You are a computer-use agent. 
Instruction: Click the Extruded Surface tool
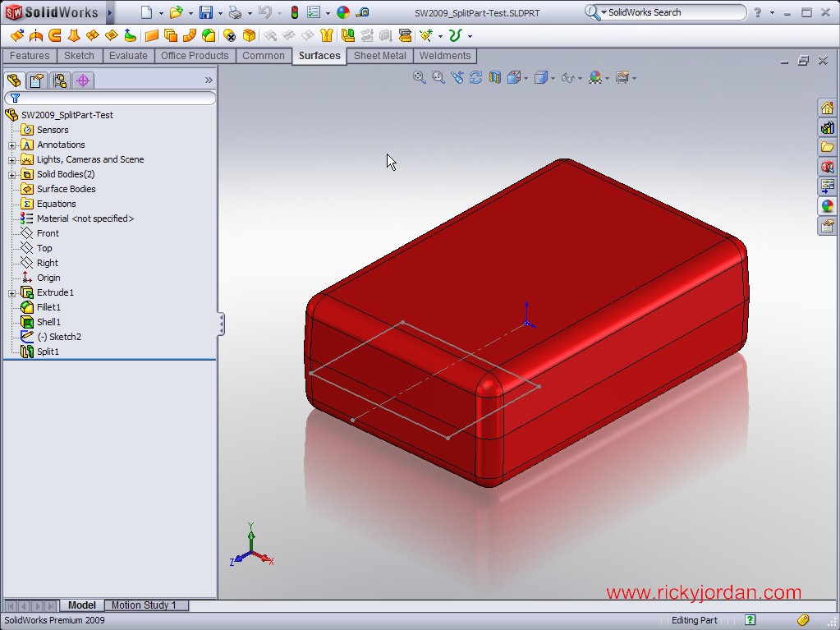(17, 36)
